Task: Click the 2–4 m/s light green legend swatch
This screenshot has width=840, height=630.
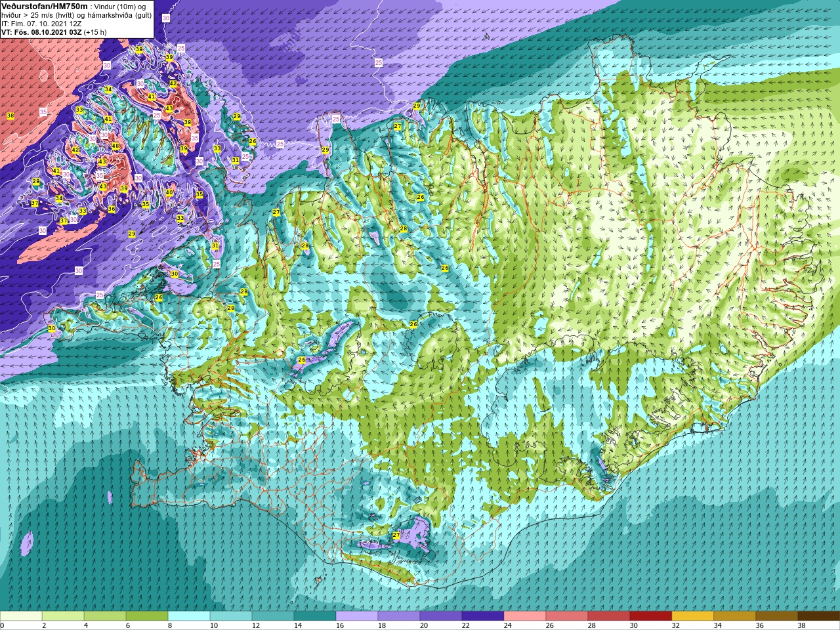Action: pos(63,616)
